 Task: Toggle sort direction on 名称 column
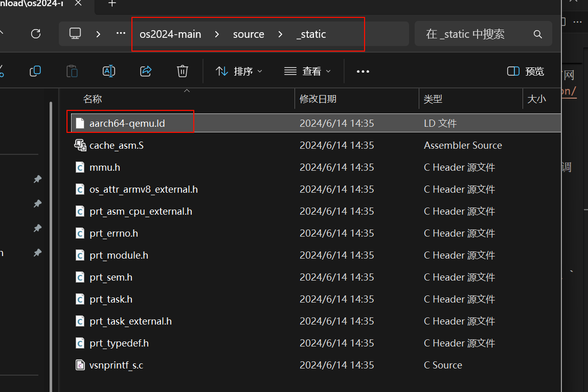point(93,99)
